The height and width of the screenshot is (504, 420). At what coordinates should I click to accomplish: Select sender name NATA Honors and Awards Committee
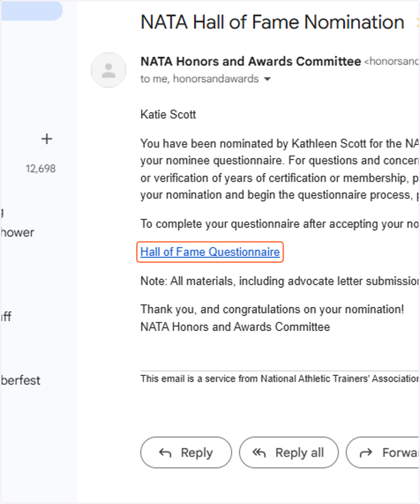(251, 61)
